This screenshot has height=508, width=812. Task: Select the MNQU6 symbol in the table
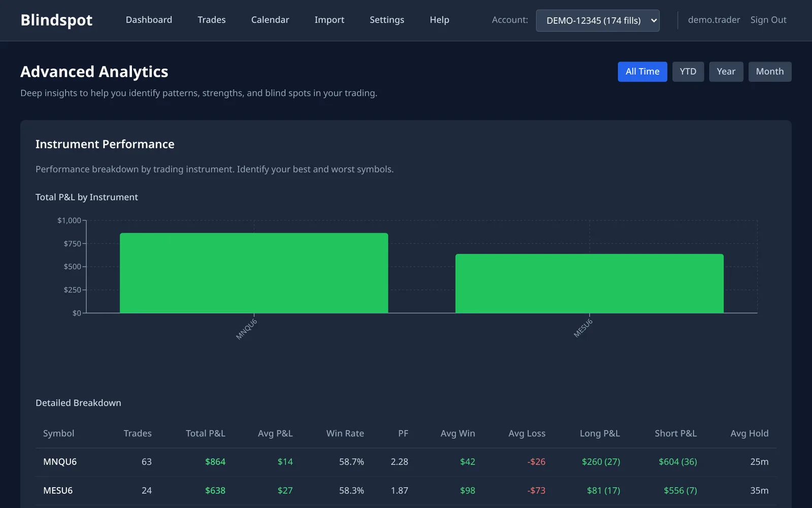(60, 462)
